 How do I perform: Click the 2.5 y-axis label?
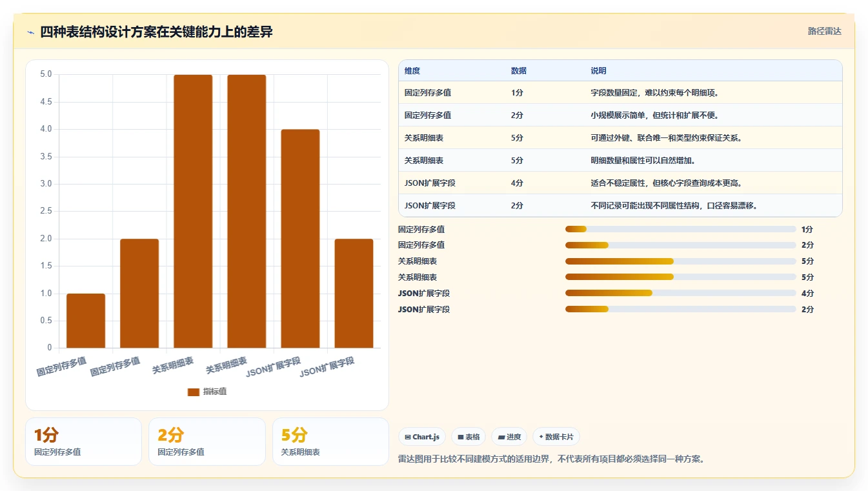tap(46, 211)
